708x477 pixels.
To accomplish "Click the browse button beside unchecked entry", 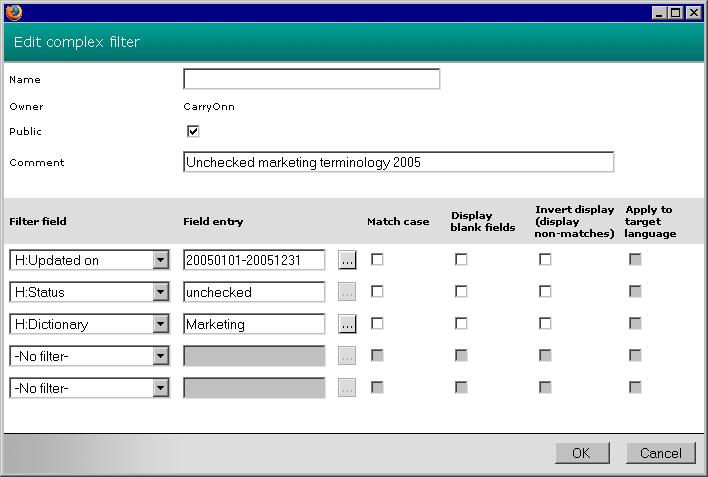I will point(347,292).
